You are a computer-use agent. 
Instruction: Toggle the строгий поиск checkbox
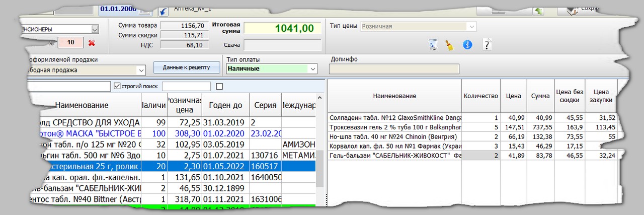pyautogui.click(x=118, y=86)
